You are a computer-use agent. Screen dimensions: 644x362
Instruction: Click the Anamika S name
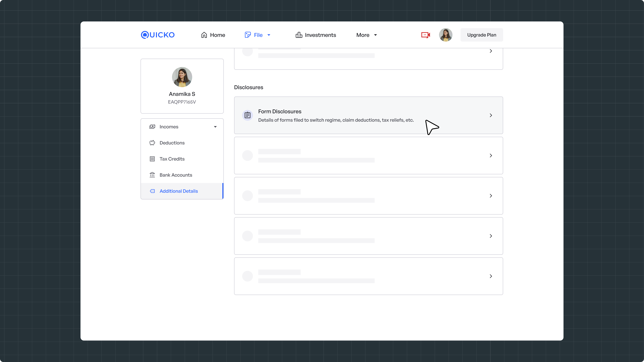pyautogui.click(x=182, y=94)
